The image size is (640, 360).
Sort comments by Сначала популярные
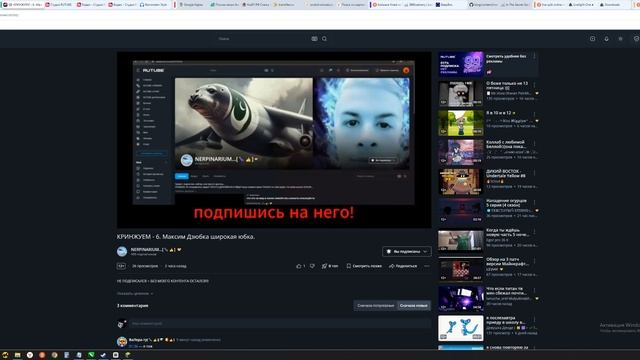[376, 305]
